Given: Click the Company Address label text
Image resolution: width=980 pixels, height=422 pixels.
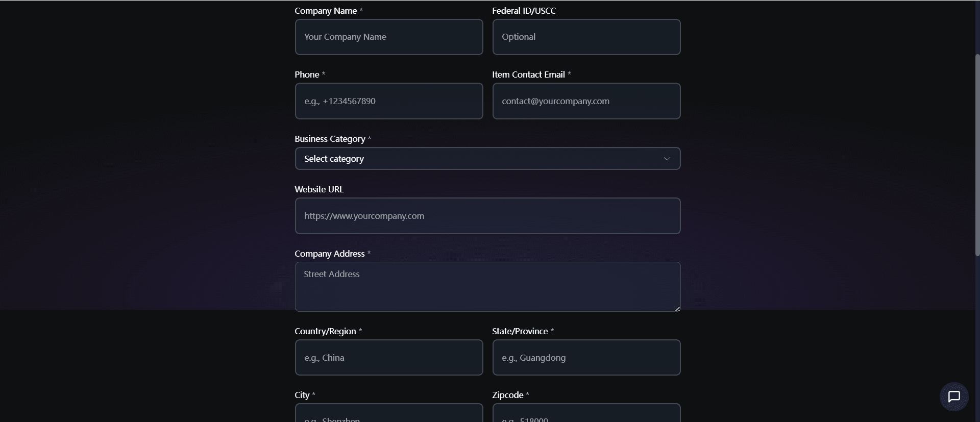Looking at the screenshot, I should pyautogui.click(x=329, y=254).
